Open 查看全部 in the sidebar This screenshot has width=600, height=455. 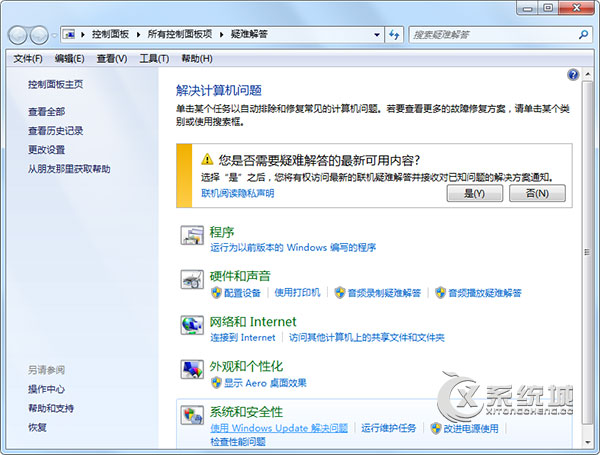(46, 112)
